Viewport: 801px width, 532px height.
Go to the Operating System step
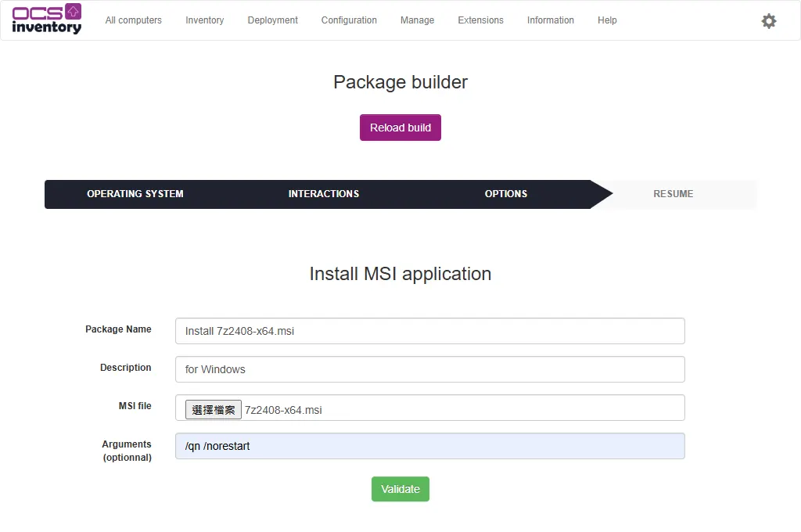pyautogui.click(x=135, y=194)
